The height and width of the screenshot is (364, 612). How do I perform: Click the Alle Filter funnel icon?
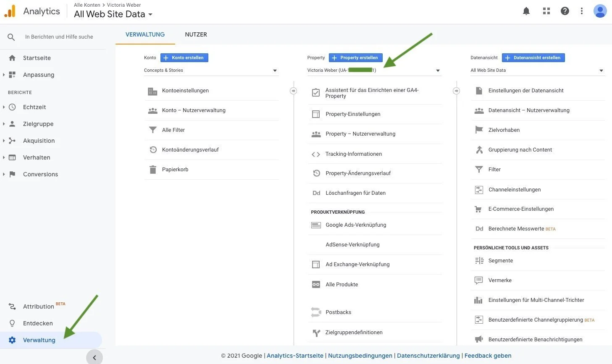pos(152,130)
